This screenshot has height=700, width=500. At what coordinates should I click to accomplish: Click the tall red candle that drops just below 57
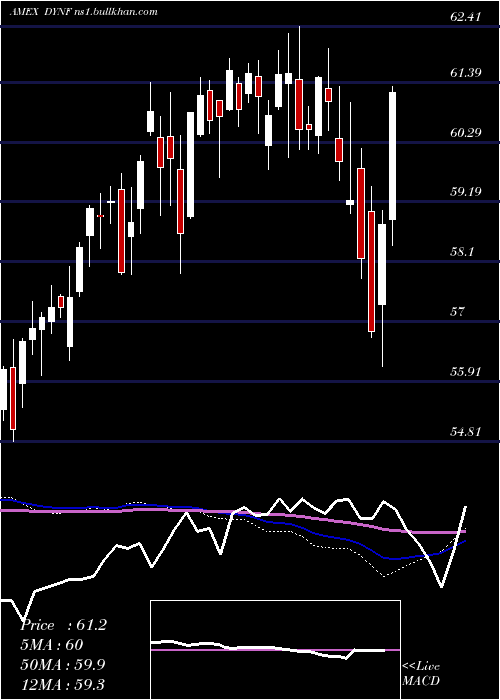click(371, 271)
